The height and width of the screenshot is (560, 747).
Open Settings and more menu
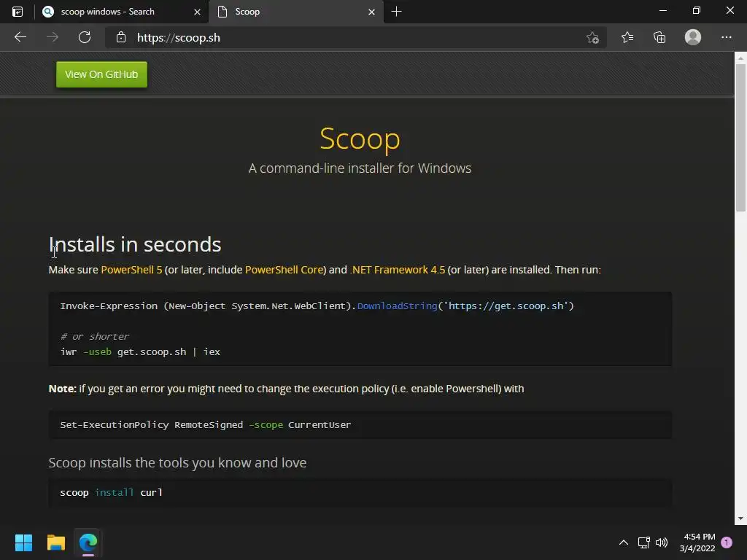point(726,37)
